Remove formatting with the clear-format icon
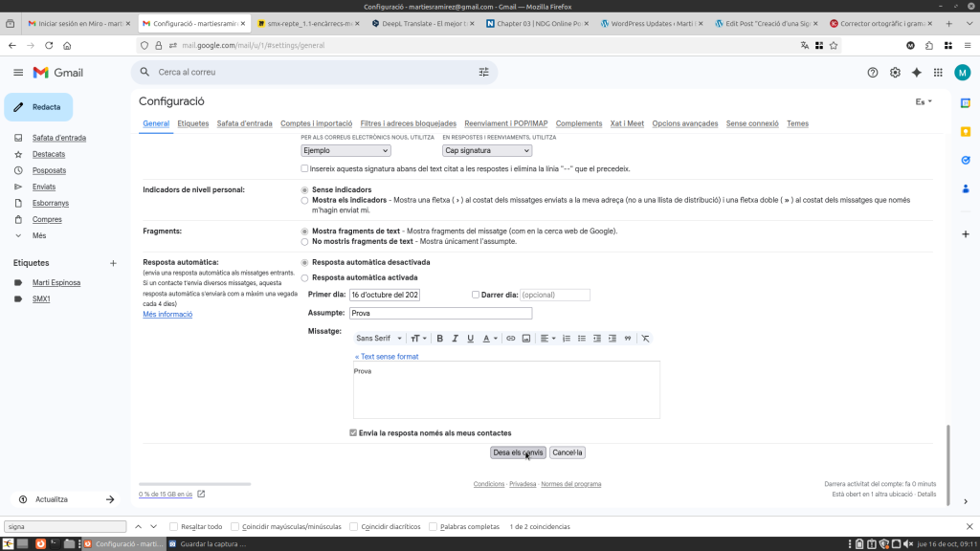This screenshot has height=551, width=980. pos(645,339)
